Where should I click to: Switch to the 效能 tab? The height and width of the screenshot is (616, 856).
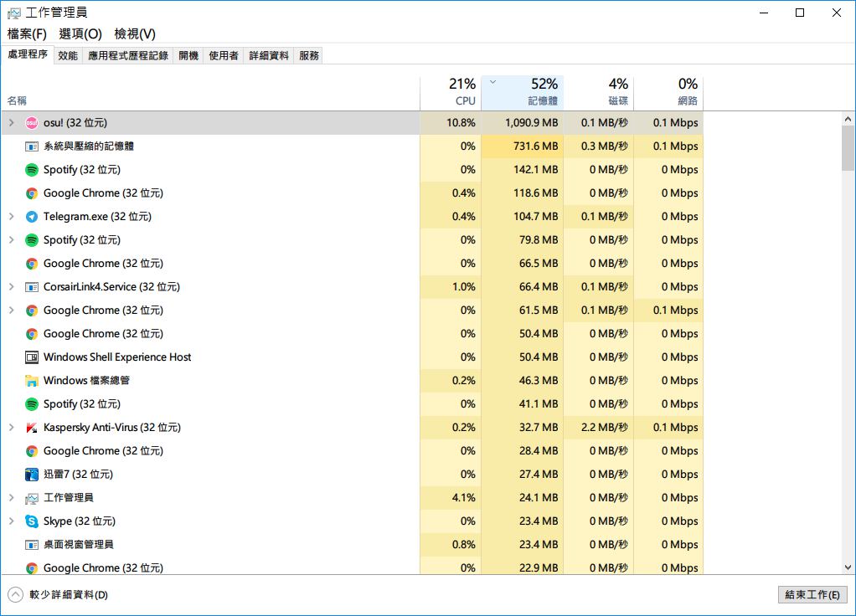[68, 55]
